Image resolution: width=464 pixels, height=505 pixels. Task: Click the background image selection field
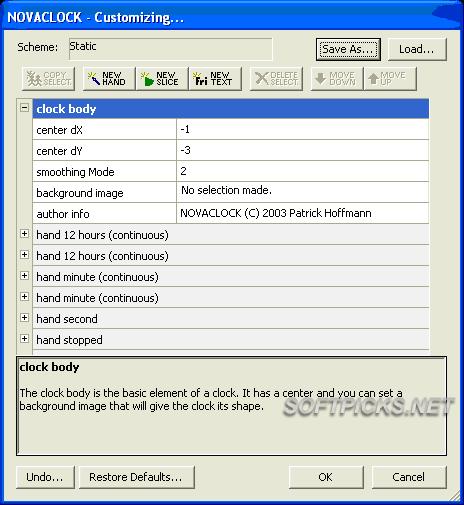point(303,192)
